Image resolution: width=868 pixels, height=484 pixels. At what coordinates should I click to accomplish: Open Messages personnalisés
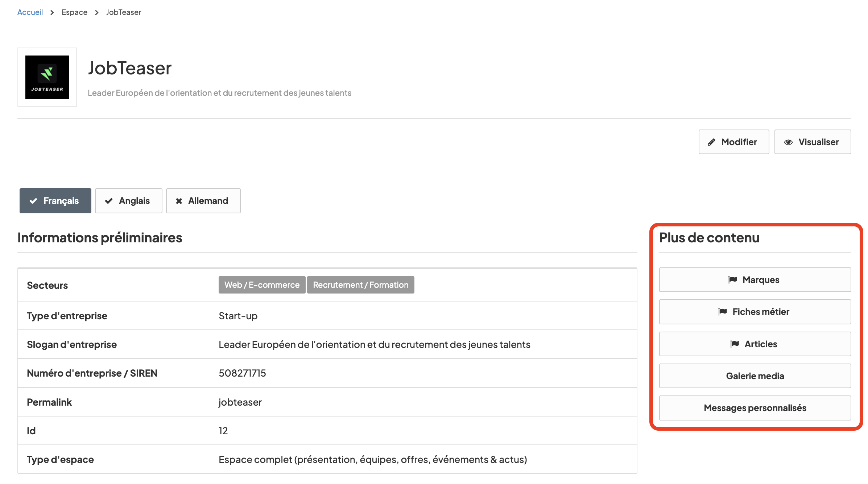coord(755,408)
